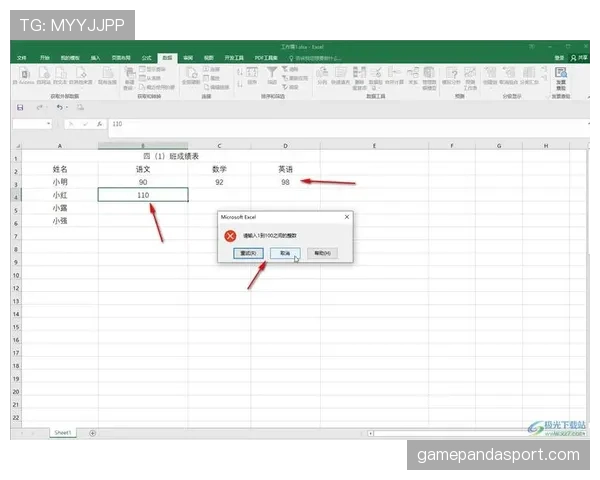Close the Microsoft Excel error dialog

(x=347, y=217)
